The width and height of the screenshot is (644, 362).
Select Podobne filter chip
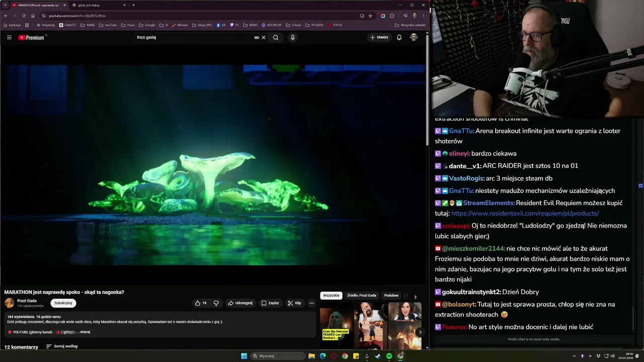point(391,296)
